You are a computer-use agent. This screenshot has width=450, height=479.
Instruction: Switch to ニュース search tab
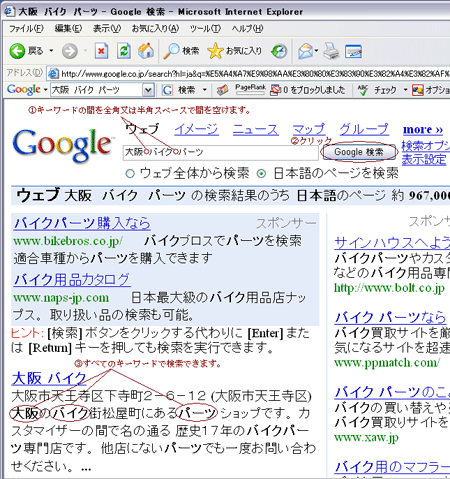pos(255,129)
